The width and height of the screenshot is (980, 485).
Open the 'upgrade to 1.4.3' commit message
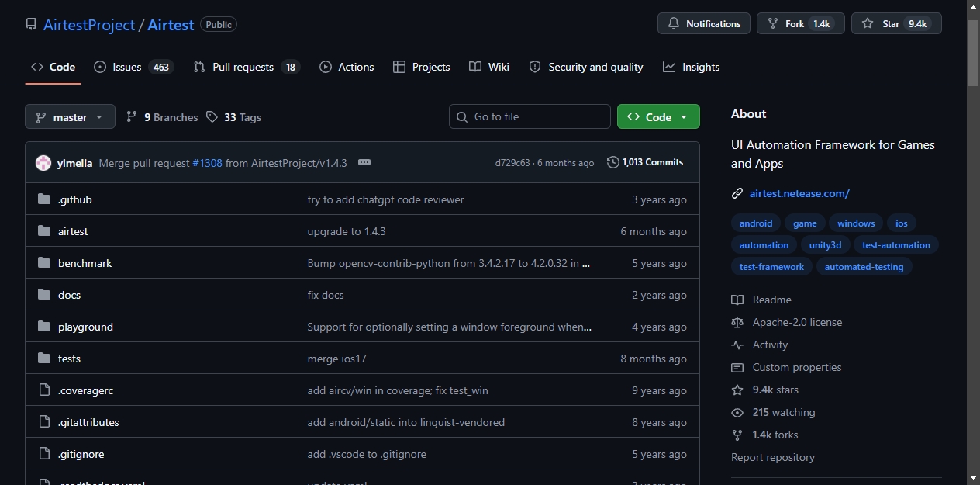click(x=347, y=231)
